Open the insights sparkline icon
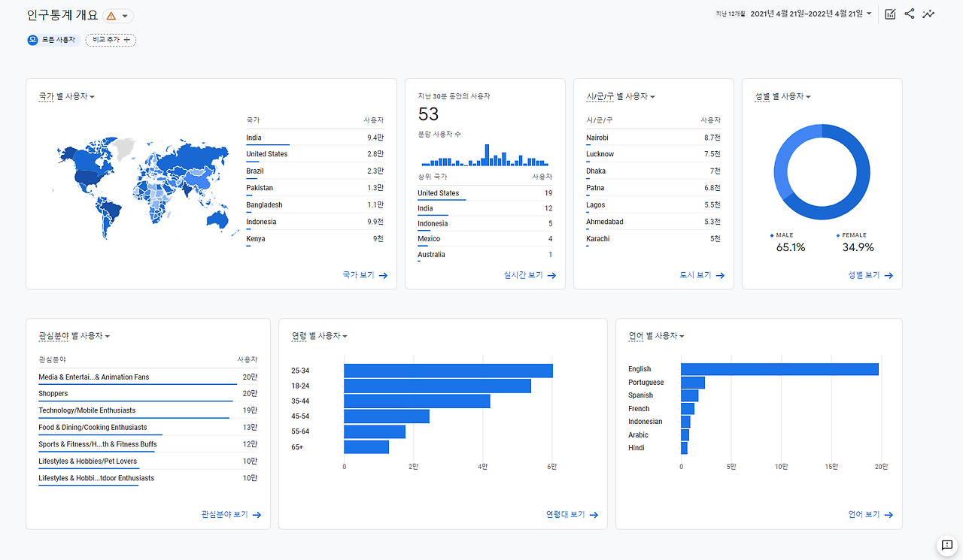 (929, 14)
